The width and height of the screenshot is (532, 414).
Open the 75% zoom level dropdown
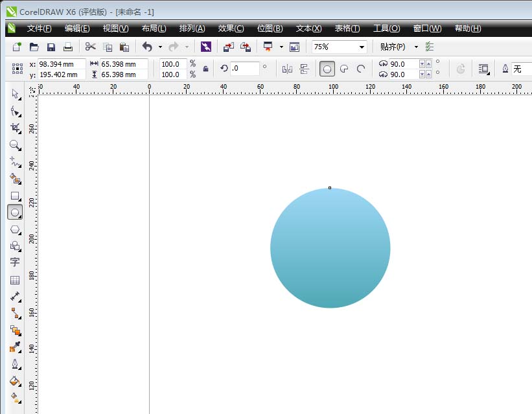(361, 47)
